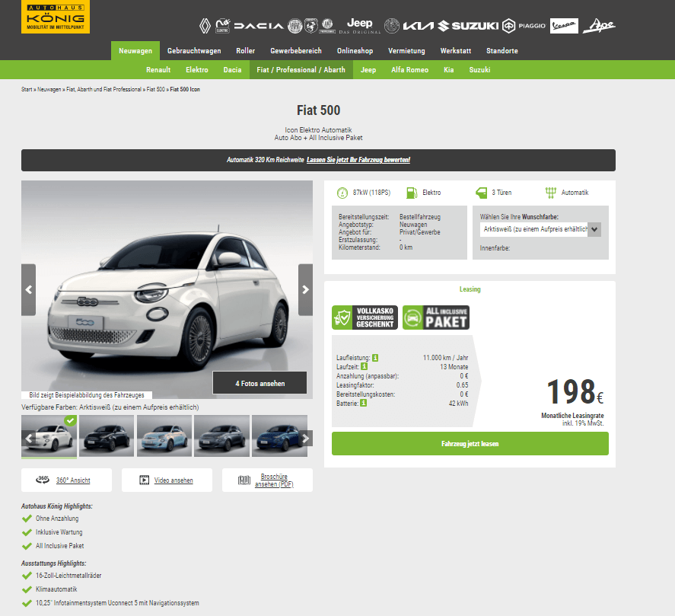Screen dimensions: 675x616
Task: Select Jeep in the green submenu
Action: [x=368, y=70]
